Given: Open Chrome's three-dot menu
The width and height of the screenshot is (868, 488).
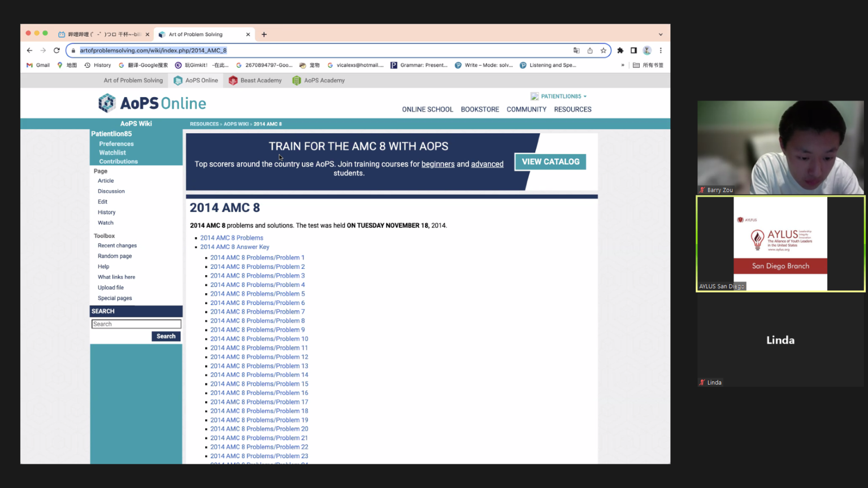Looking at the screenshot, I should pyautogui.click(x=661, y=50).
